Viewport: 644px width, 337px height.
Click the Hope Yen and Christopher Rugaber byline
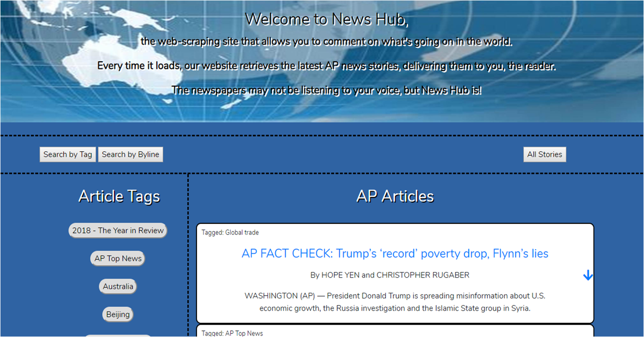[x=390, y=275]
